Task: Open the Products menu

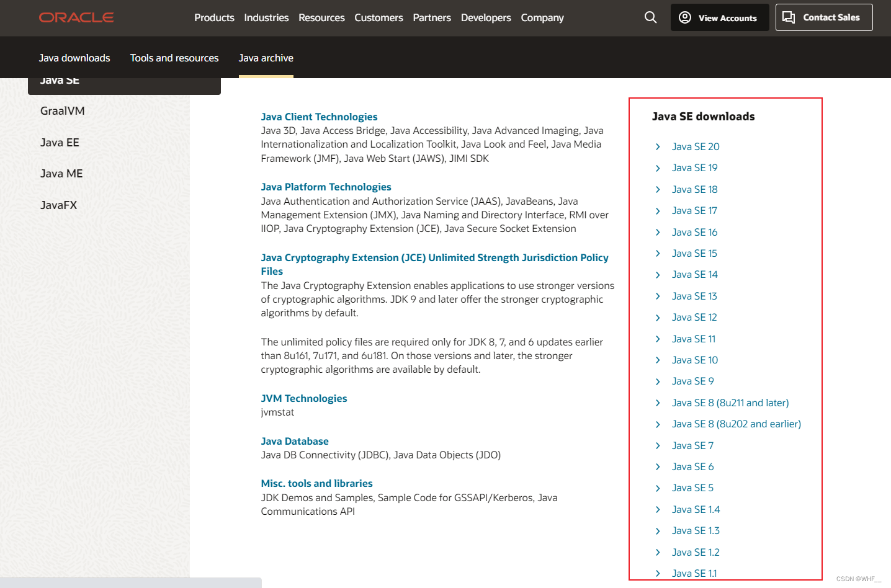Action: click(214, 17)
